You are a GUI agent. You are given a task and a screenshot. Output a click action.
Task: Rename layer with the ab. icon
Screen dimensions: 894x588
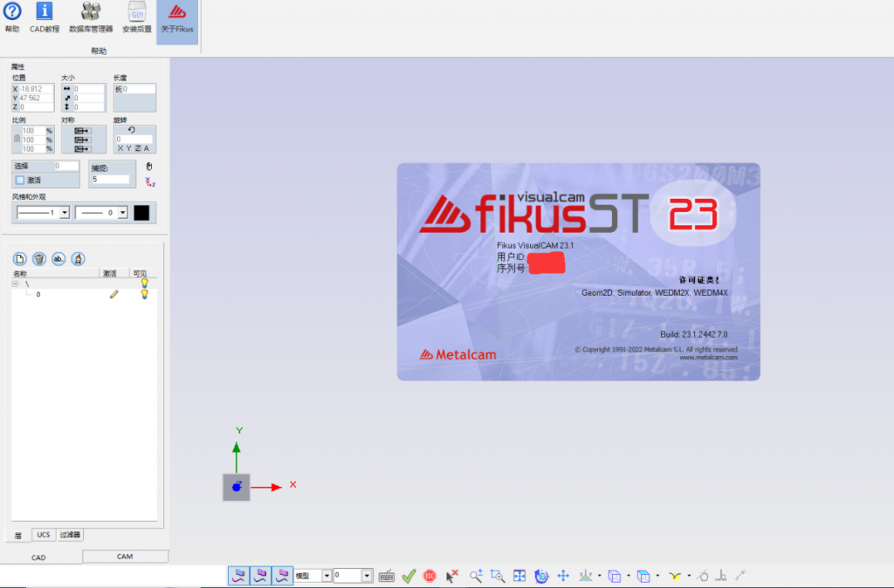tap(58, 259)
